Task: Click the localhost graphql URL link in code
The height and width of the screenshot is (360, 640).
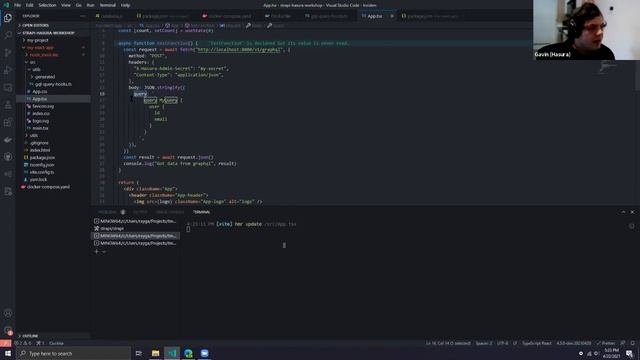Action: click(x=239, y=49)
